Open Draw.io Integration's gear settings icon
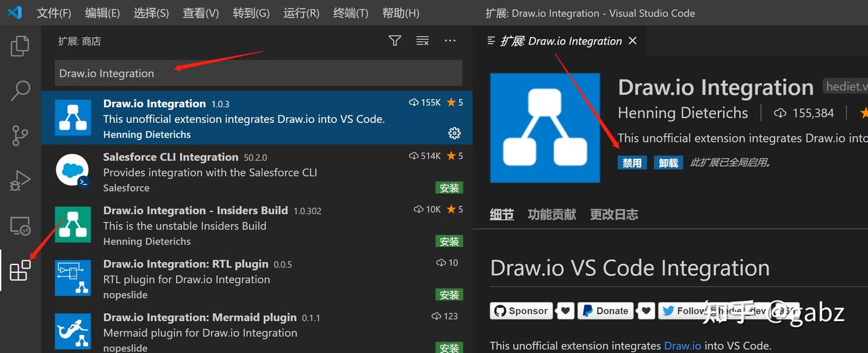 point(454,133)
